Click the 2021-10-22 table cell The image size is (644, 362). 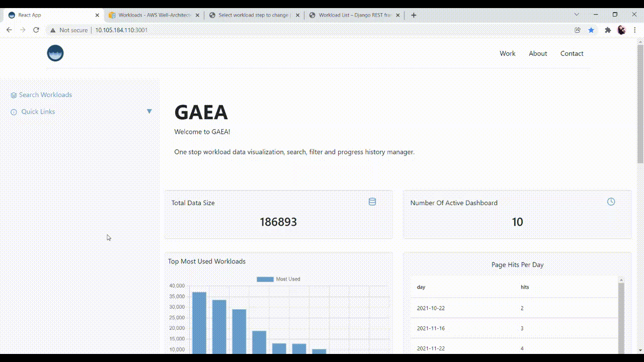431,308
